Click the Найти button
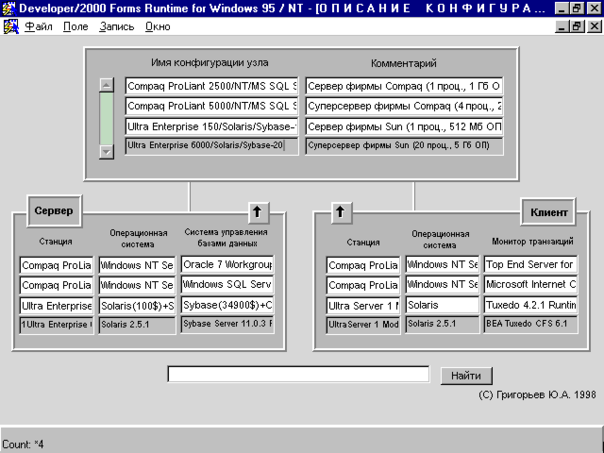This screenshot has height=453, width=604. pos(466,375)
